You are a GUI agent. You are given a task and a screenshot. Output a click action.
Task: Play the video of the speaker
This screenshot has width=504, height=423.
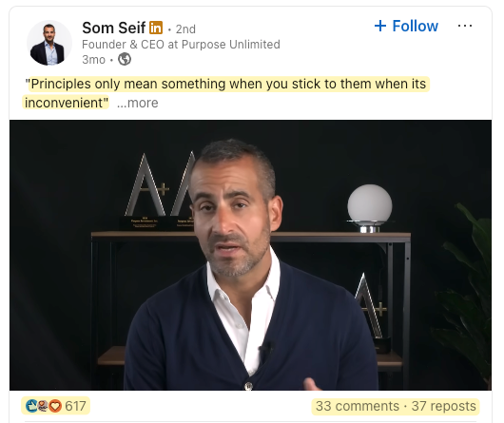click(x=250, y=255)
